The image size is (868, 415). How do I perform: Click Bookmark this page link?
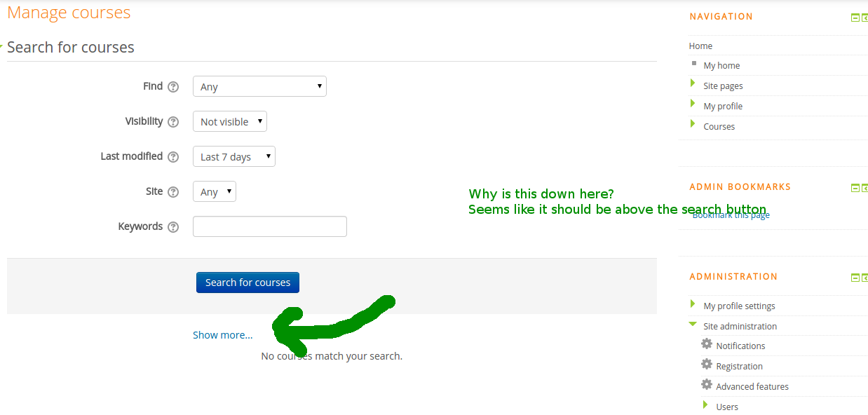[731, 215]
